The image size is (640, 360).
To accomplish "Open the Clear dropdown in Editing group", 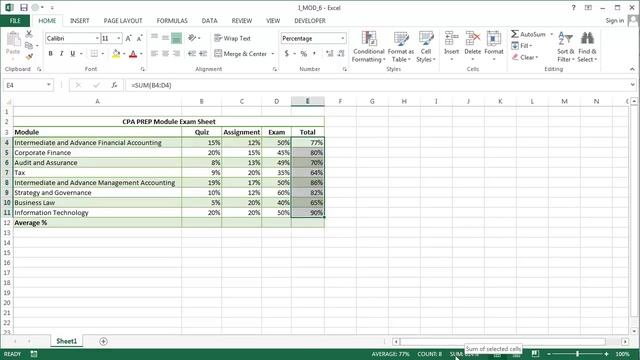I will (525, 57).
